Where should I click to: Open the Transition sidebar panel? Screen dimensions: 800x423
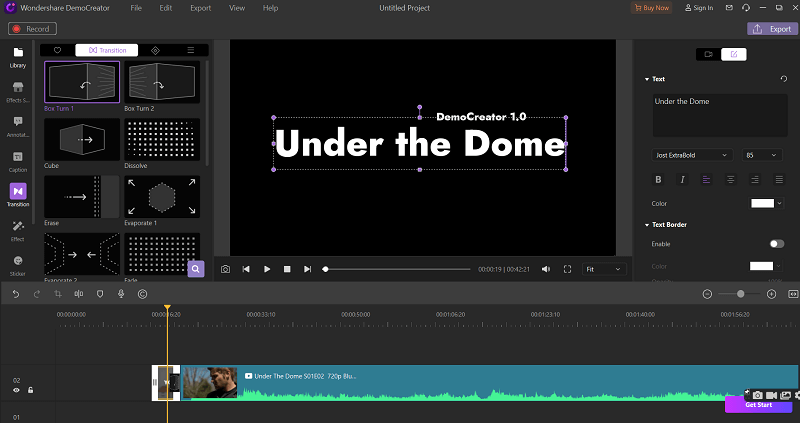pyautogui.click(x=18, y=196)
